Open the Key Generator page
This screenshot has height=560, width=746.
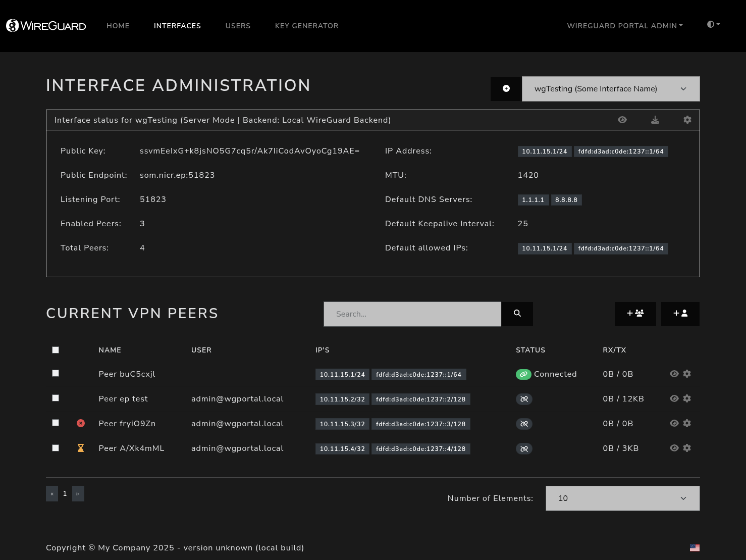pos(306,26)
